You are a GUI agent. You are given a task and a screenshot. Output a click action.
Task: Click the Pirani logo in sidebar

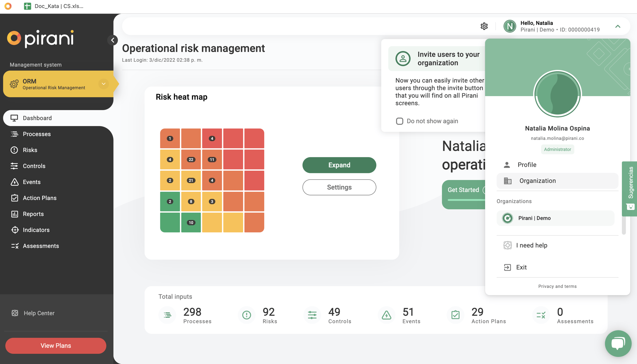(x=40, y=39)
